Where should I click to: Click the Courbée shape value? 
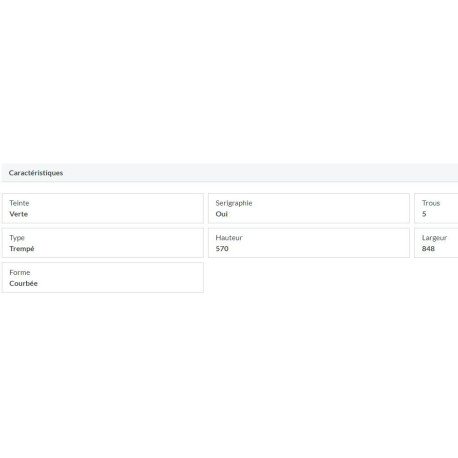pyautogui.click(x=23, y=283)
